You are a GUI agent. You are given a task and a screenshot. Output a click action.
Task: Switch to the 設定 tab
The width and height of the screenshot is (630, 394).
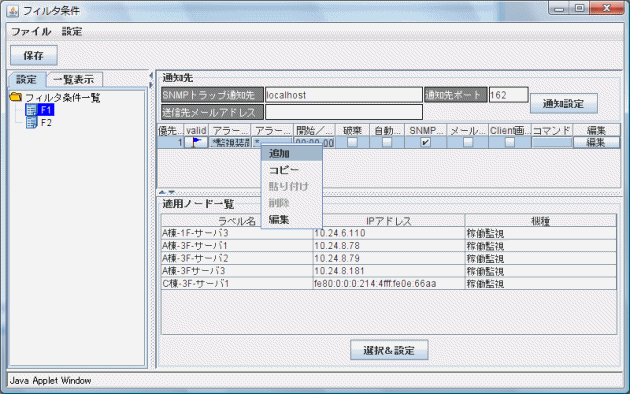27,80
